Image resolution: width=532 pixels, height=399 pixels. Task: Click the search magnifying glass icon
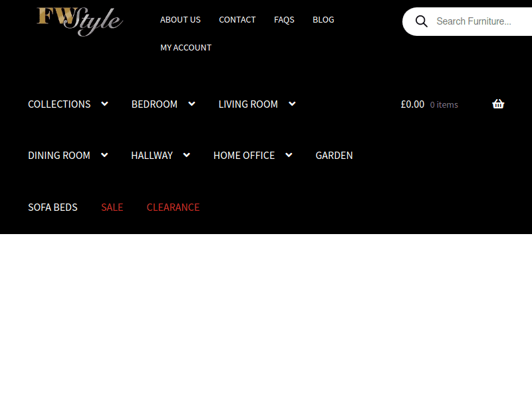(421, 21)
